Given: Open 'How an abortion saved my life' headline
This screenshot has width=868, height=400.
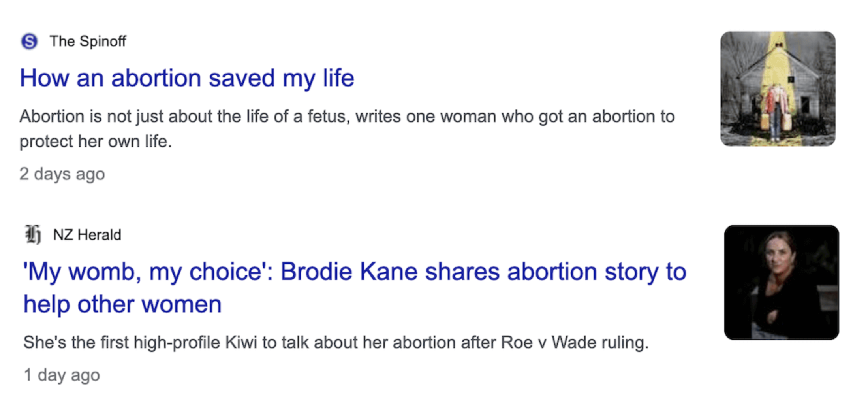Looking at the screenshot, I should [x=187, y=78].
